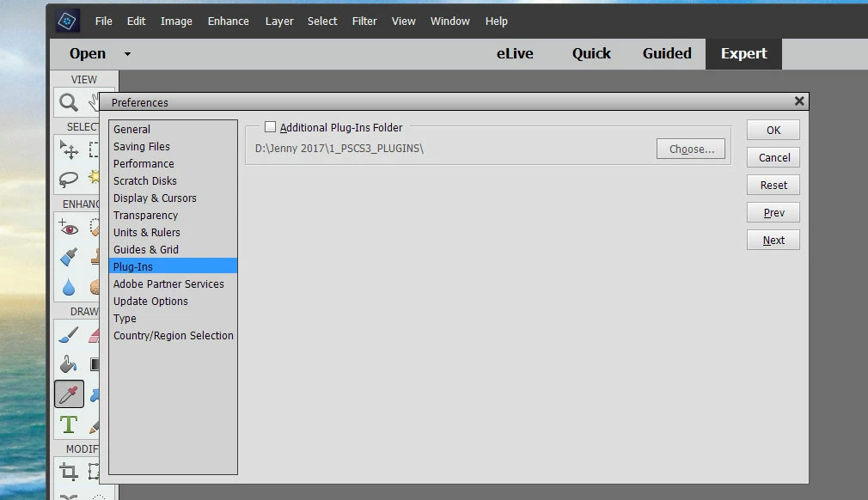
Task: Click Choose... to pick plug-ins folder
Action: (x=691, y=149)
